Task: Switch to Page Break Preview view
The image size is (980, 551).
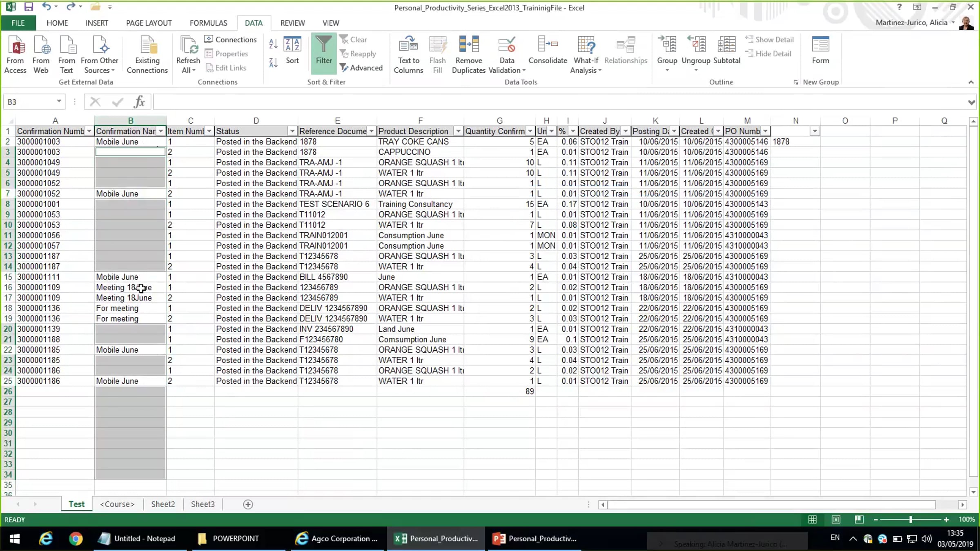Action: coord(859,519)
